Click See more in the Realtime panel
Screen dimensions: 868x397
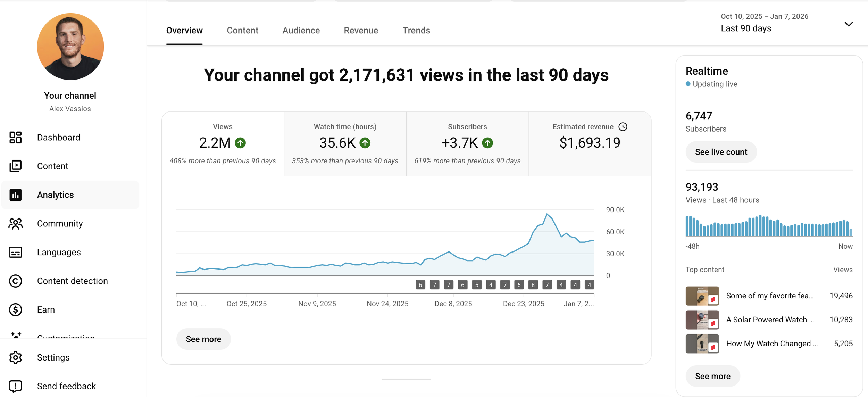coord(712,376)
